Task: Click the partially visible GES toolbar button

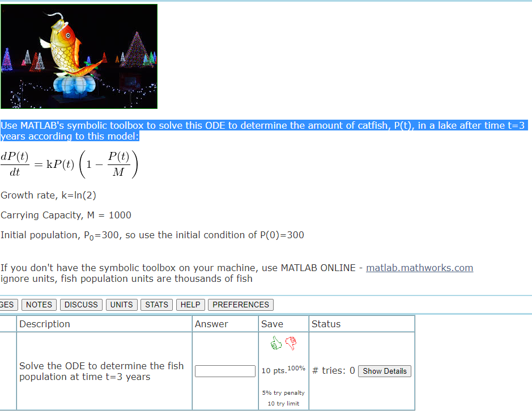Action: point(8,305)
